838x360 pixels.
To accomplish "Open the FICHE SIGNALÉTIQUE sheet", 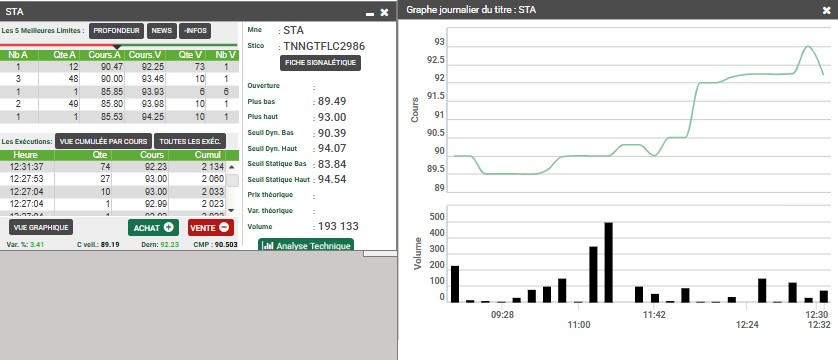I will click(x=320, y=62).
